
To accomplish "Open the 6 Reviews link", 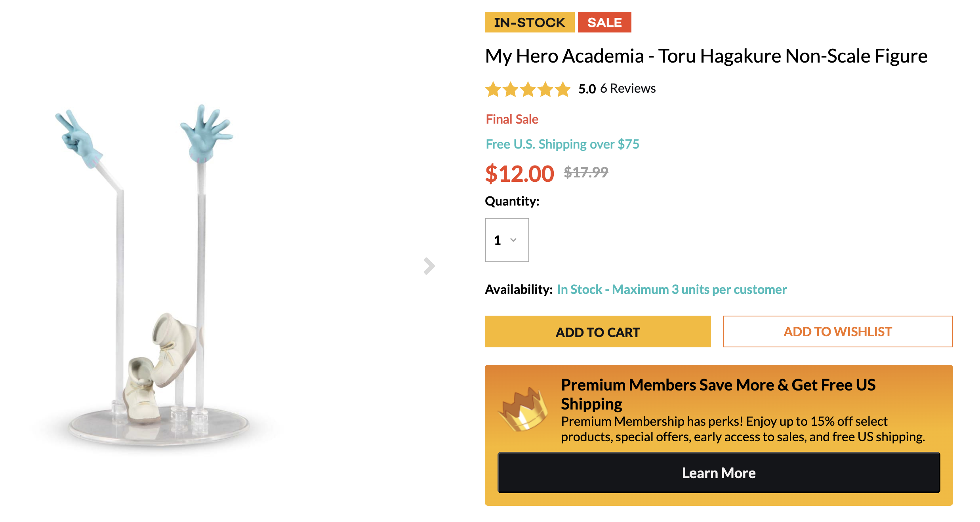I will point(628,88).
